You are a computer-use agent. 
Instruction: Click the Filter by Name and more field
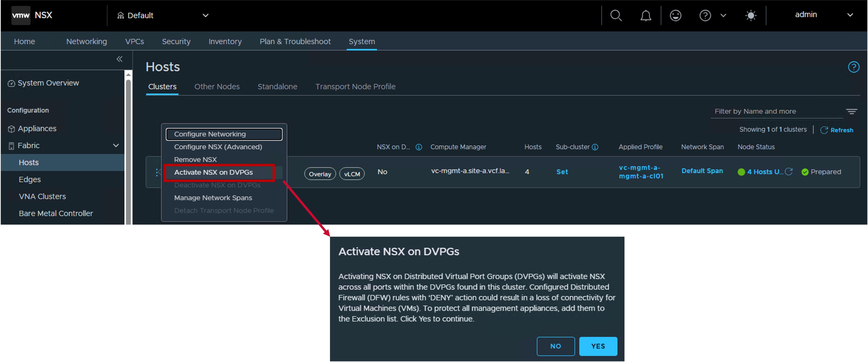[x=776, y=112]
